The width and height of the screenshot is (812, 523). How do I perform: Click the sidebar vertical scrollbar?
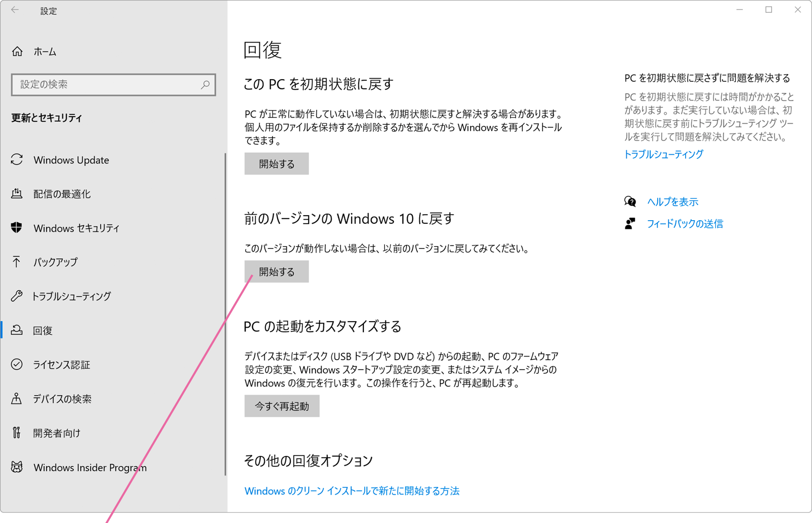tap(225, 315)
